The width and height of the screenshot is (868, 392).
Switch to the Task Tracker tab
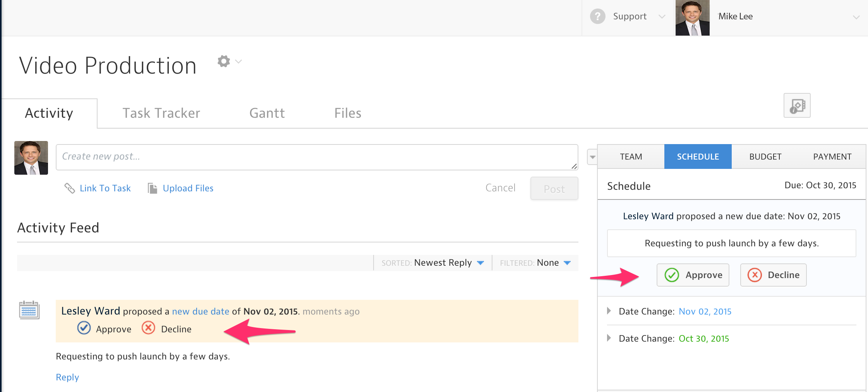tap(161, 113)
